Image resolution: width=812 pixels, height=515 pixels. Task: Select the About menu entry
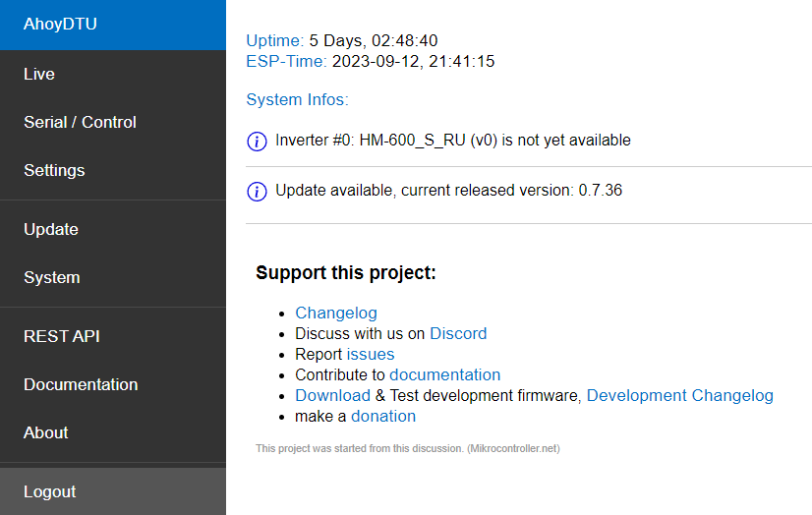coord(46,432)
